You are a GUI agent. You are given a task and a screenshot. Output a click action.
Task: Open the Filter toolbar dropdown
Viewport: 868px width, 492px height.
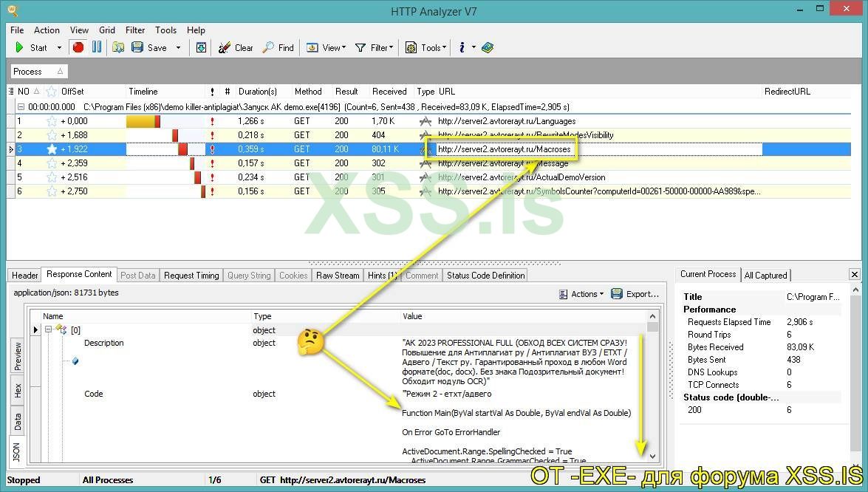point(375,47)
